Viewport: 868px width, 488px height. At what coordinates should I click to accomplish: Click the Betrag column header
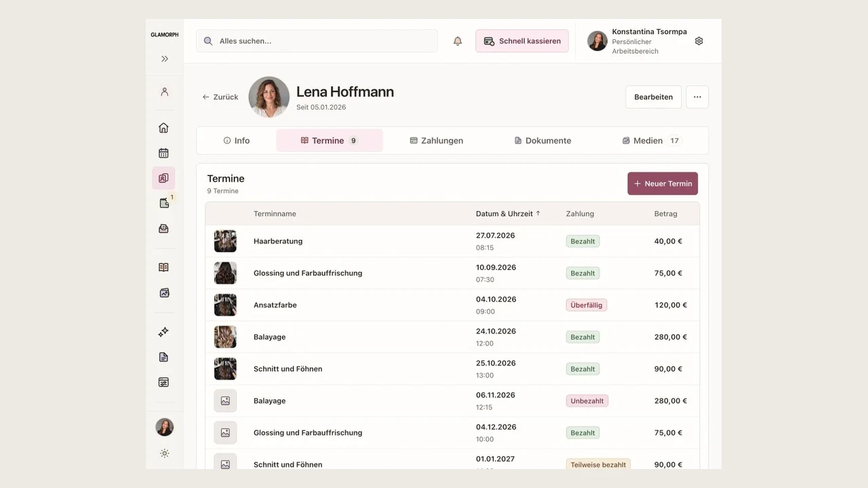pyautogui.click(x=666, y=213)
